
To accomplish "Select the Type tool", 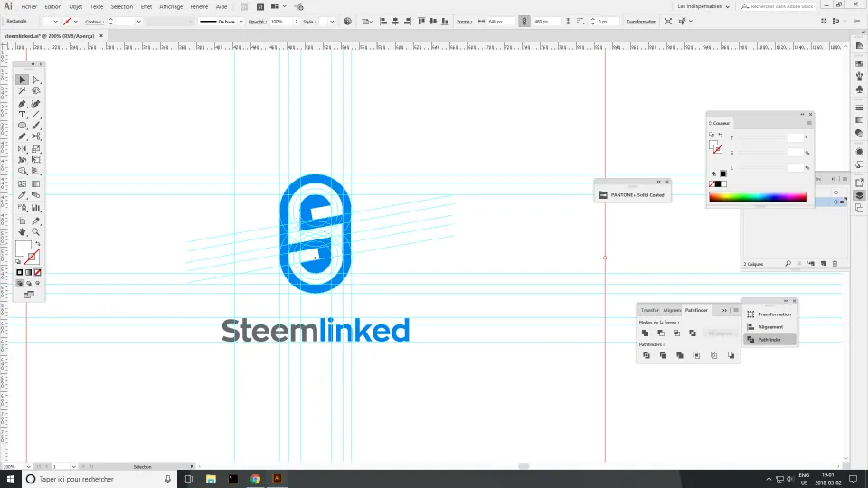I will pyautogui.click(x=22, y=115).
